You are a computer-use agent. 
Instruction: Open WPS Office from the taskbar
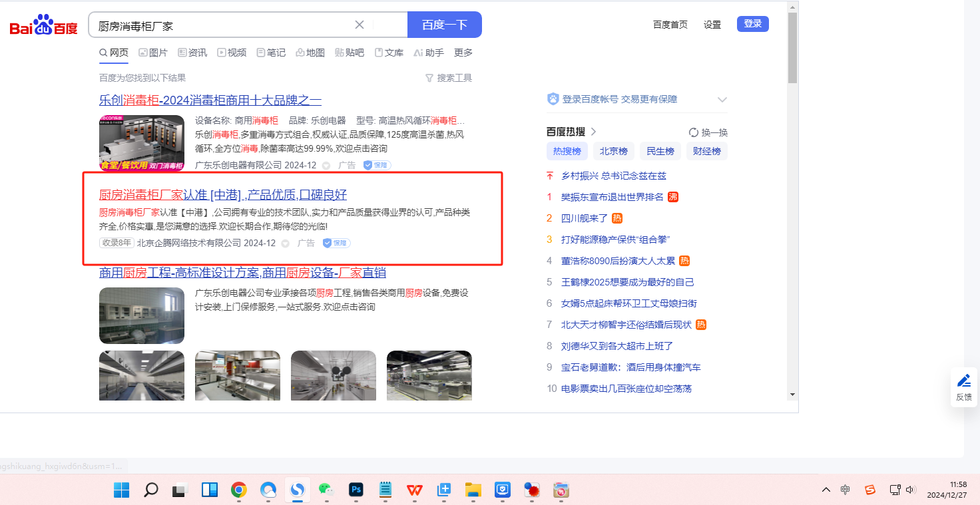pos(415,490)
